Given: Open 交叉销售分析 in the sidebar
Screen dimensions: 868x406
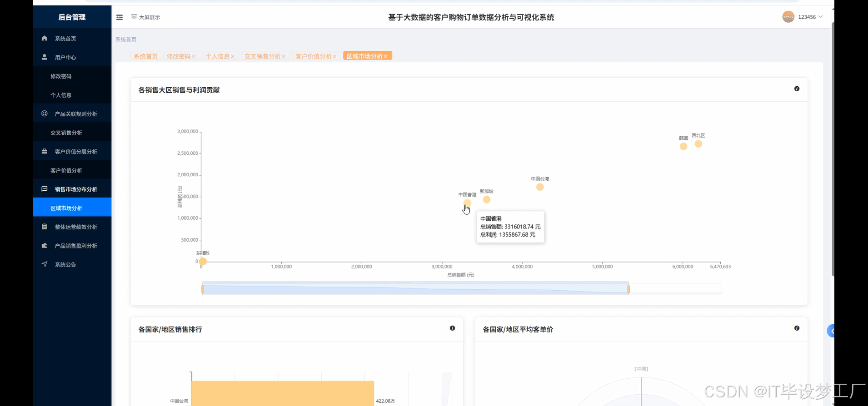Looking at the screenshot, I should pos(72,133).
